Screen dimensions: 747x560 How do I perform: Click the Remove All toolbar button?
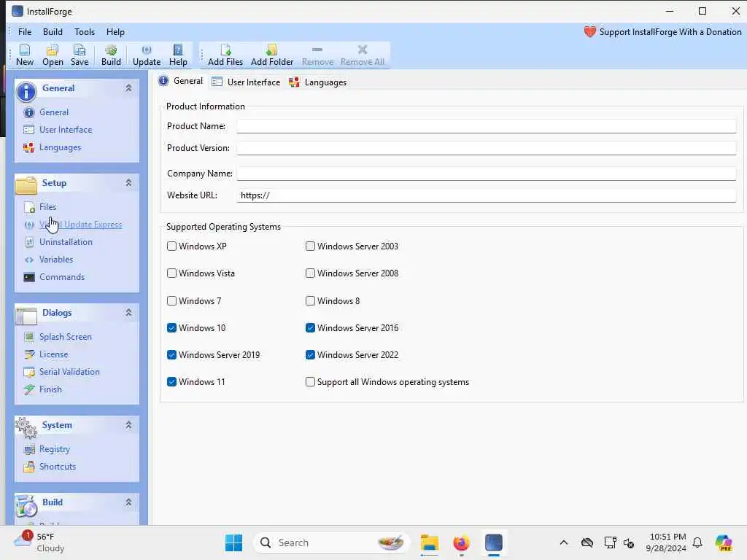click(362, 55)
